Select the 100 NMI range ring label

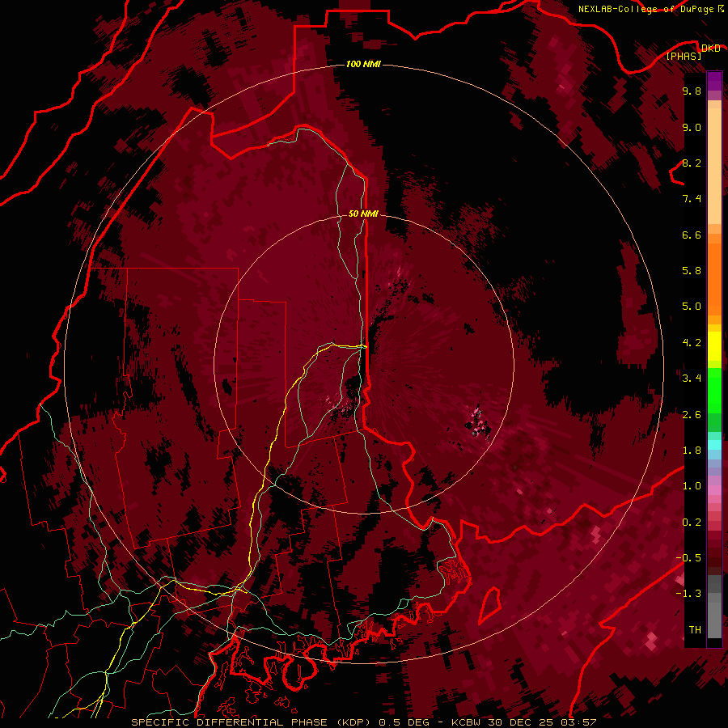(363, 64)
